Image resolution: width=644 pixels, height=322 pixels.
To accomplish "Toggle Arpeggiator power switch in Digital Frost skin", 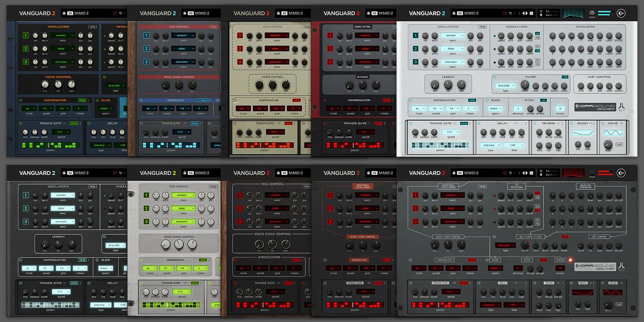I will coord(410,100).
